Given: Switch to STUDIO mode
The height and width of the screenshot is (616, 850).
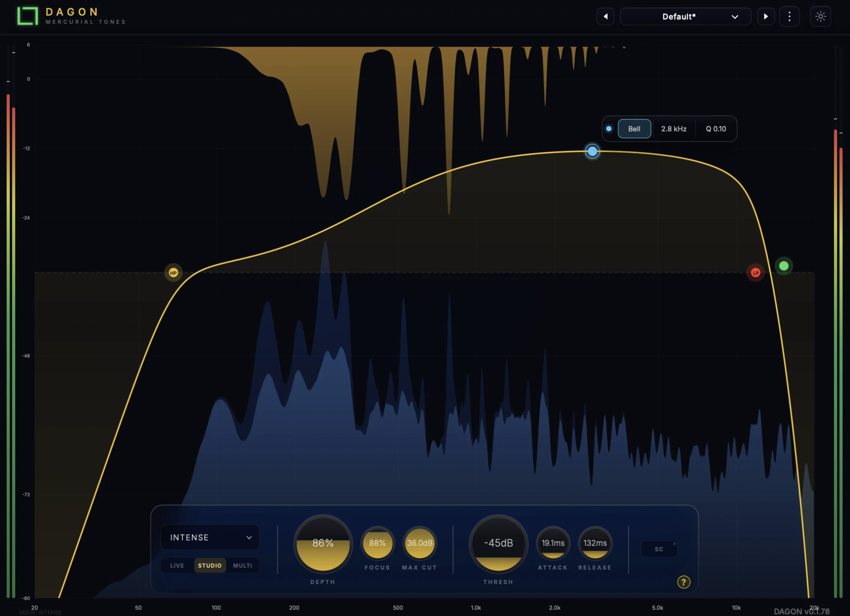Looking at the screenshot, I should point(210,565).
